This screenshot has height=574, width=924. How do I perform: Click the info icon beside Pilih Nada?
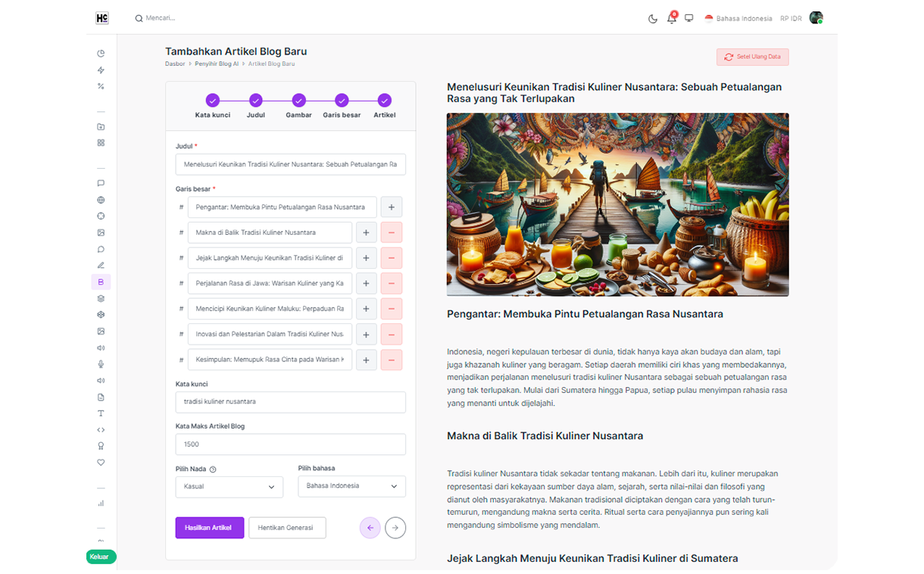213,469
